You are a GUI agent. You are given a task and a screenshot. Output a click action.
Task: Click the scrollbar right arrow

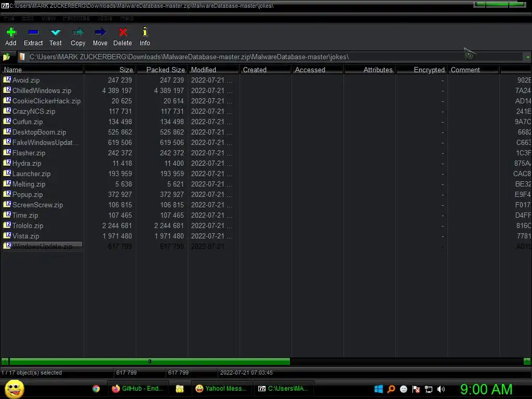527,362
